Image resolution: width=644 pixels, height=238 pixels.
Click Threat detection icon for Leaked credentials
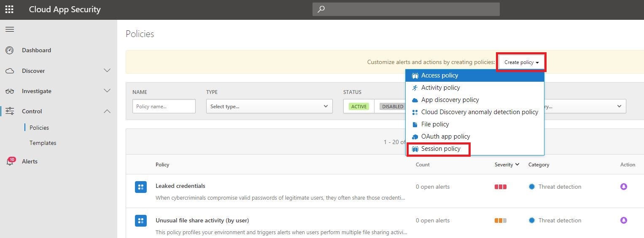tap(532, 187)
